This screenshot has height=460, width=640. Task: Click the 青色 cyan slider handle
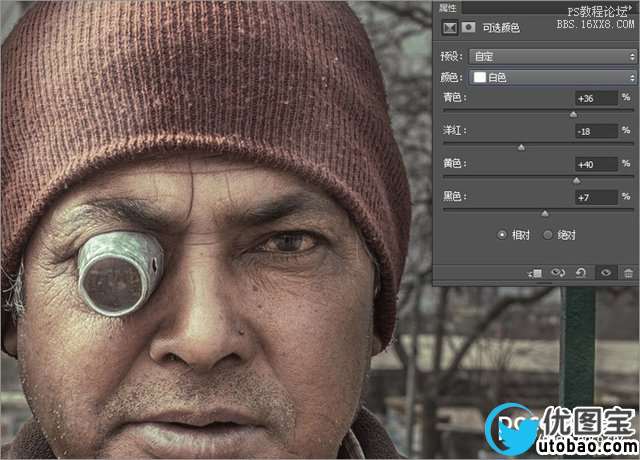[573, 114]
